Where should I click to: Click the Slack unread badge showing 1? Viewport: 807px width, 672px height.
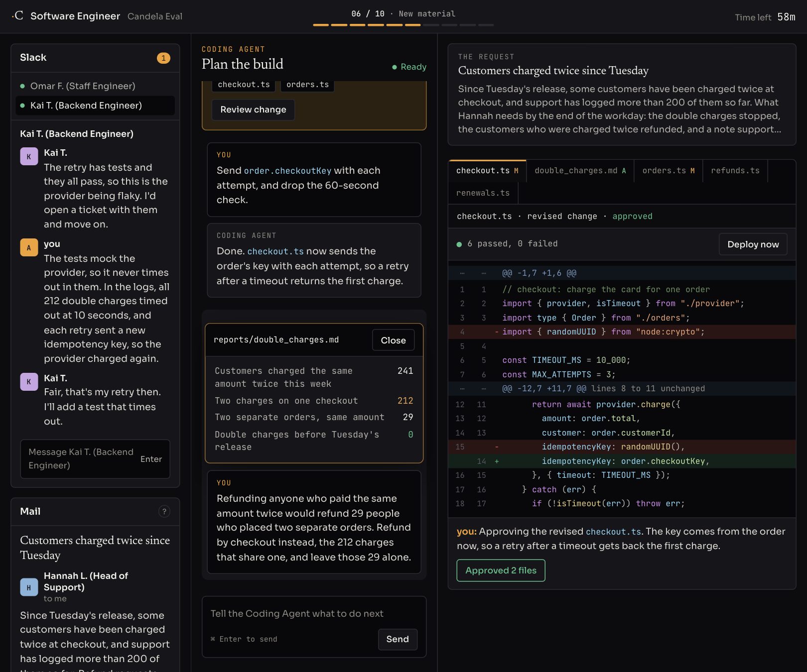(163, 58)
